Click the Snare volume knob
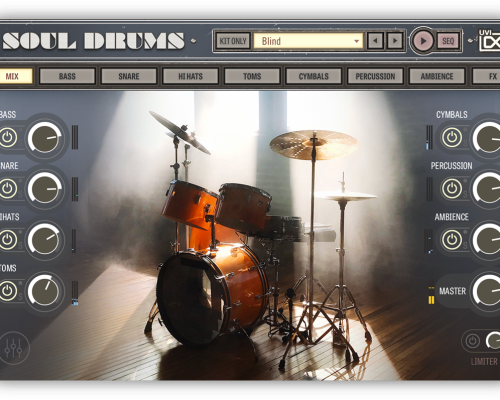 coord(45,189)
